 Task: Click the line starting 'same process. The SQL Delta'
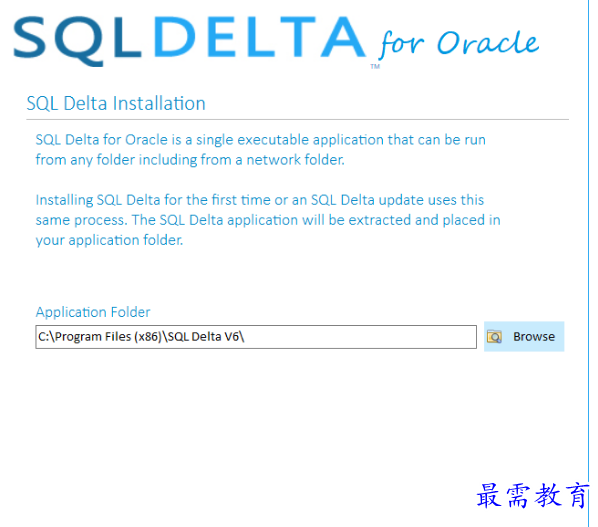point(268,220)
